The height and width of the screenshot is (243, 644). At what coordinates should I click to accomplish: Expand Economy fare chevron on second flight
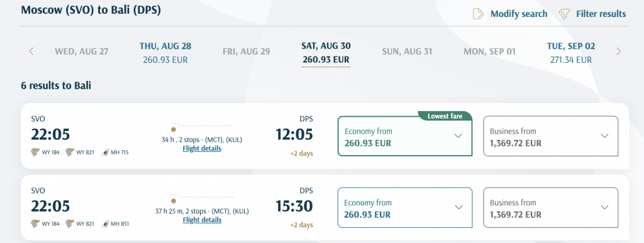(x=458, y=207)
